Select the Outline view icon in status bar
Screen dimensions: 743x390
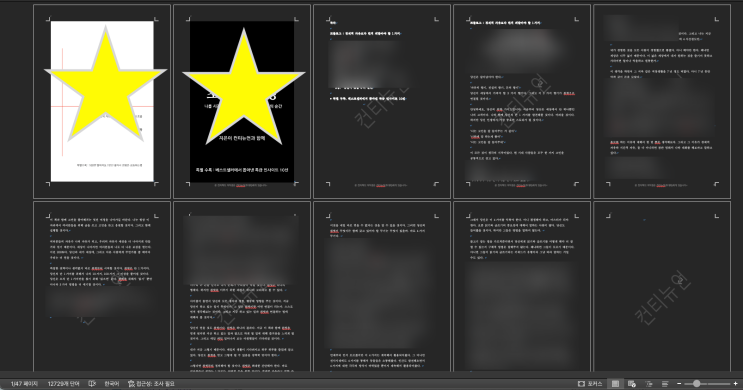[x=649, y=383]
